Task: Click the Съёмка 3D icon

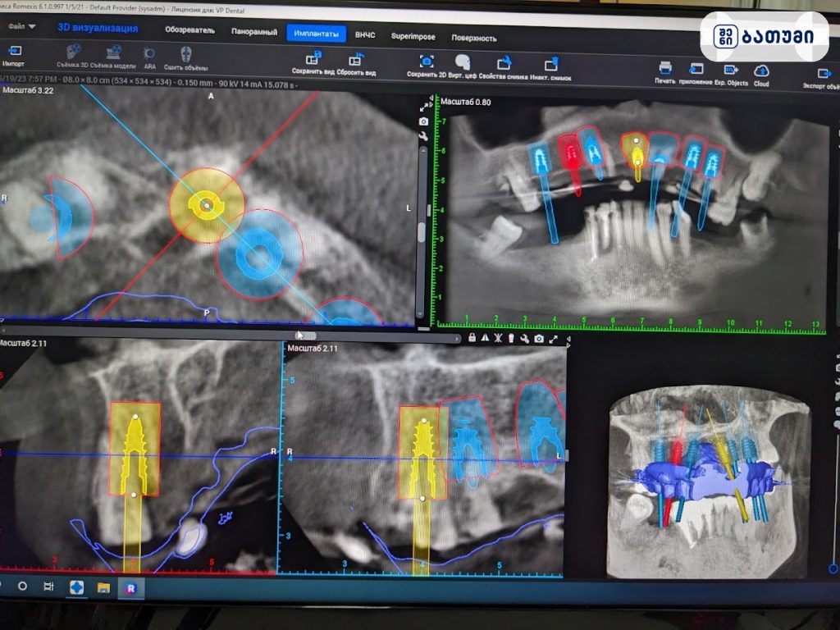Action: 73,52
